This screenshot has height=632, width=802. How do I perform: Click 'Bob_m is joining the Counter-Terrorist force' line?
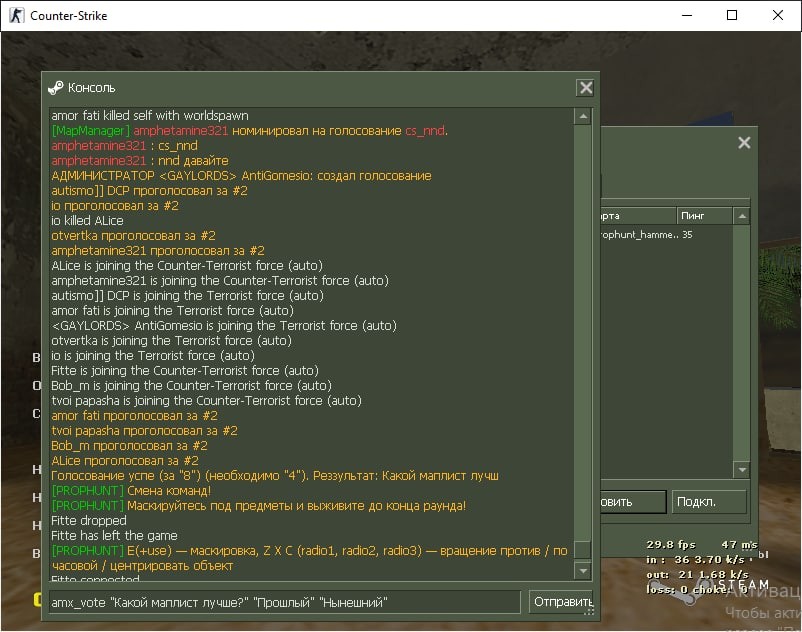point(192,386)
